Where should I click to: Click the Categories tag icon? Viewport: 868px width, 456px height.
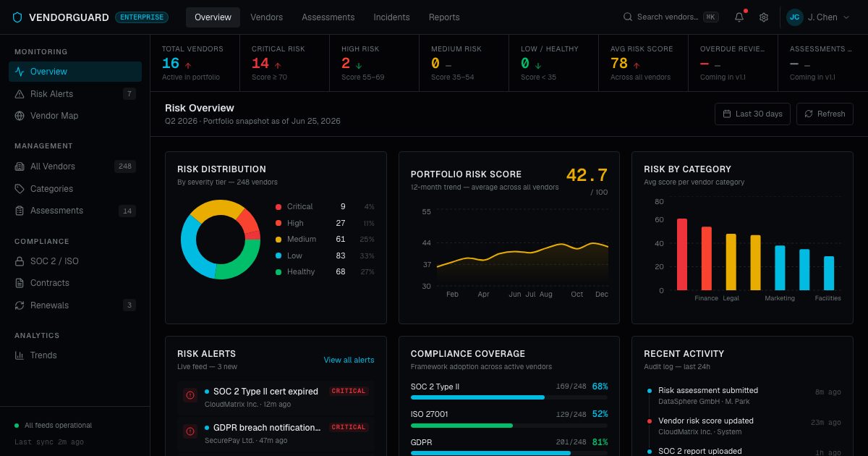20,189
